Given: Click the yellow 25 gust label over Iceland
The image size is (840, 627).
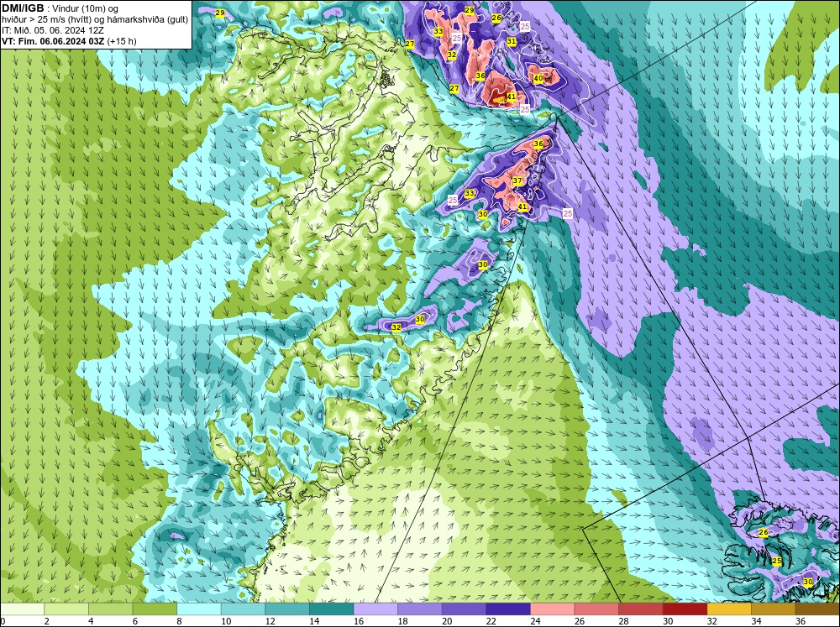Looking at the screenshot, I should point(777,561).
